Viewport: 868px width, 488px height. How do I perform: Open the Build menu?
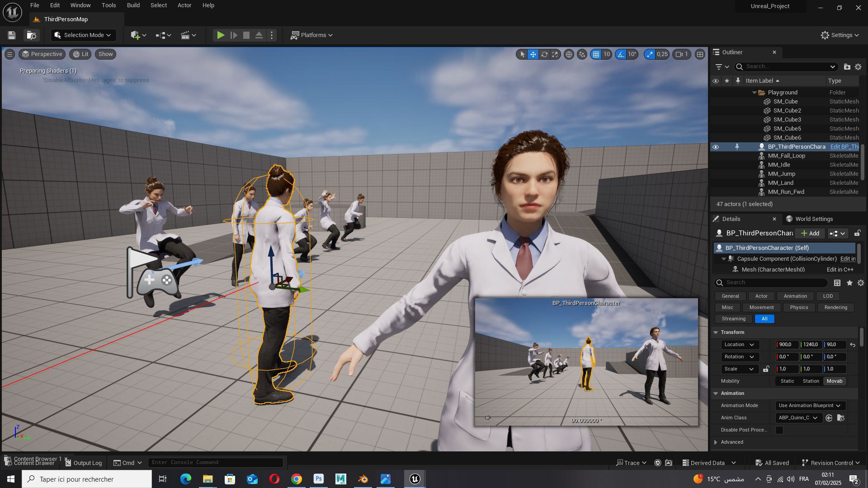click(133, 5)
